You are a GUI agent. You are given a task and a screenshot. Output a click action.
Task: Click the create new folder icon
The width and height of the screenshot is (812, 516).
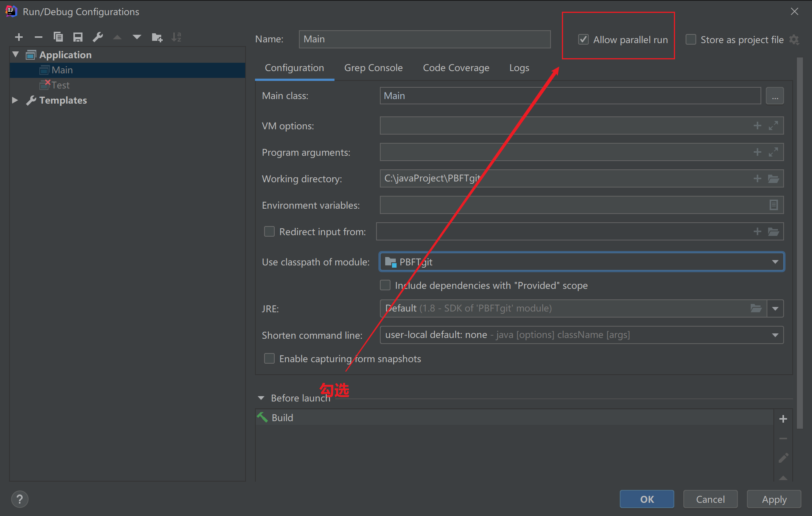tap(157, 37)
